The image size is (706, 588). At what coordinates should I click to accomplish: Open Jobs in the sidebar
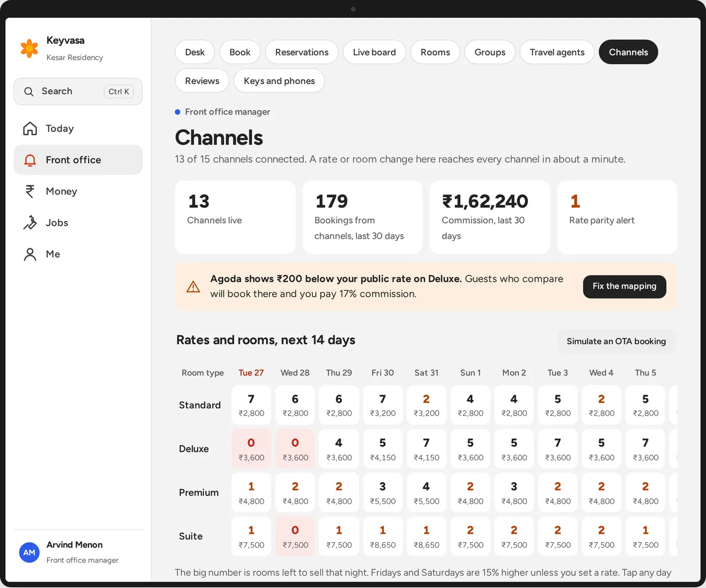(x=78, y=223)
